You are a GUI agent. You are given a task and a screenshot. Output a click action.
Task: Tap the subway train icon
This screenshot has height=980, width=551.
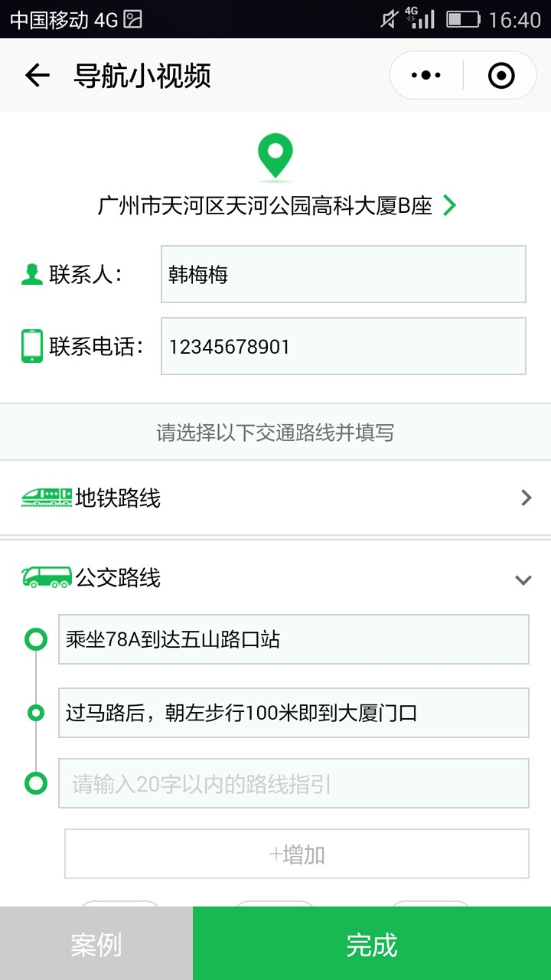[47, 498]
